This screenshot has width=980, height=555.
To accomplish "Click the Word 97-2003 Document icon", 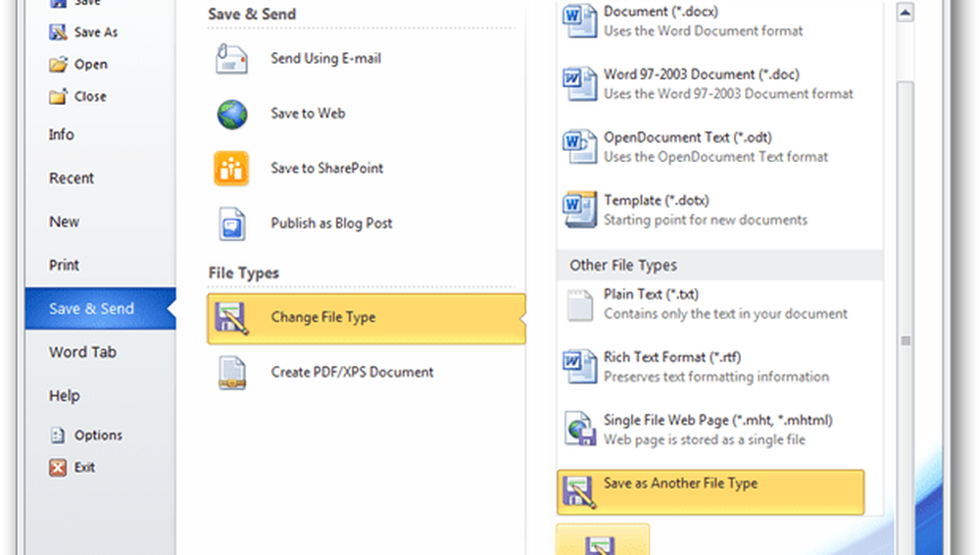I will [x=579, y=83].
